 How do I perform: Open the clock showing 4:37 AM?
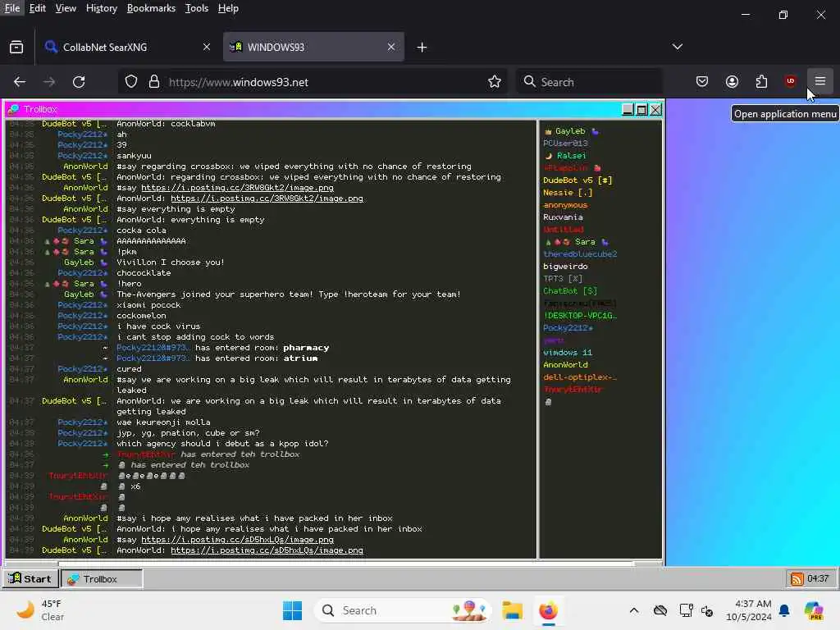748,610
